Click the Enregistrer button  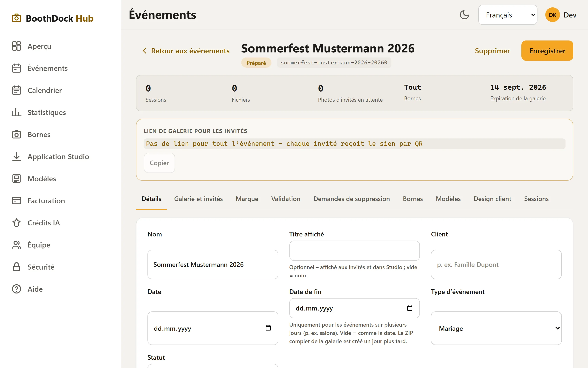(x=547, y=51)
